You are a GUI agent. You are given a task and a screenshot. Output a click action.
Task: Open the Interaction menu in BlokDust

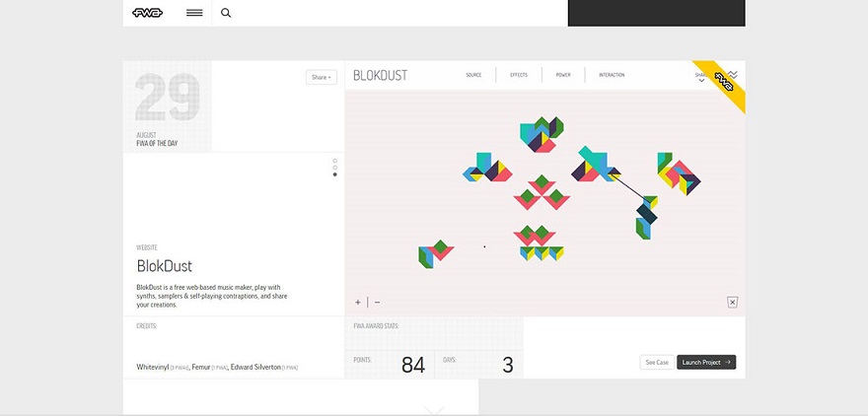point(612,75)
